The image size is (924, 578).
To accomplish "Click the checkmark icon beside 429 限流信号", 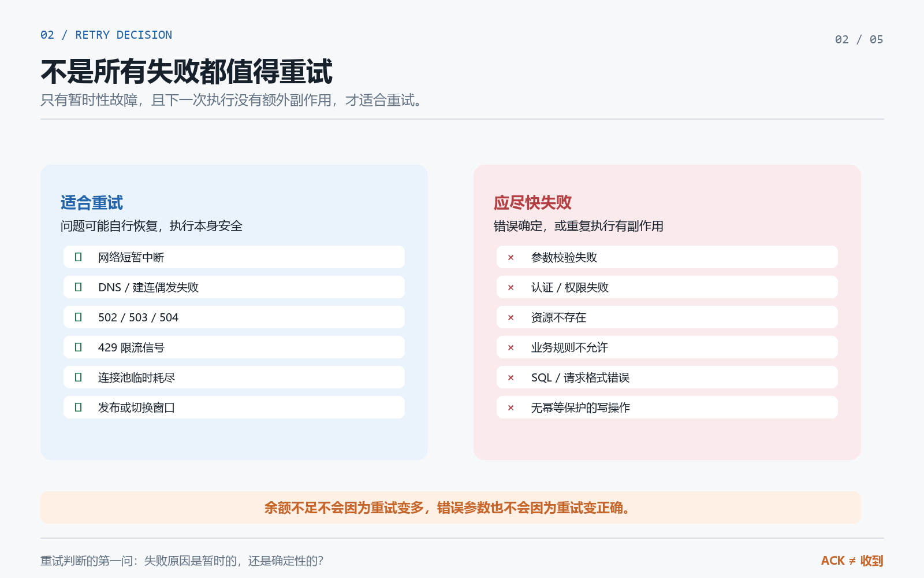I will pos(79,347).
